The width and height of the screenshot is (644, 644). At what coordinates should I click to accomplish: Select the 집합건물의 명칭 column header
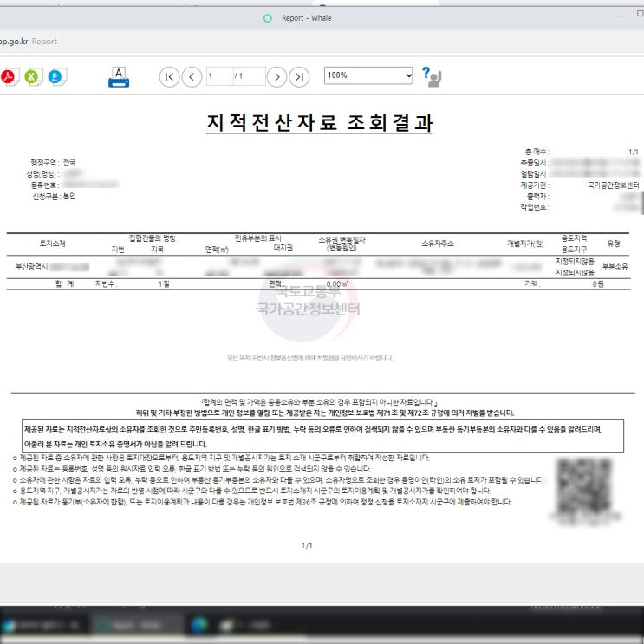click(x=152, y=238)
